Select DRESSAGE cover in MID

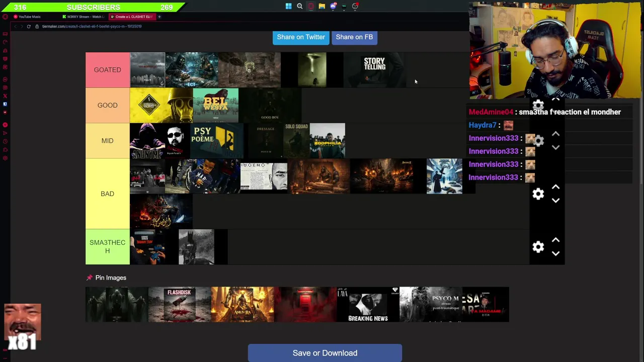coord(265,141)
